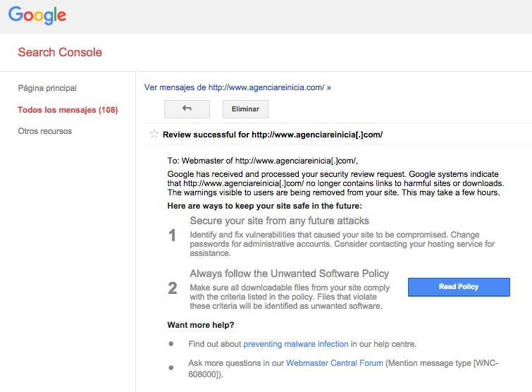Click the Review successful message subject
This screenshot has height=392, width=532.
[x=273, y=134]
